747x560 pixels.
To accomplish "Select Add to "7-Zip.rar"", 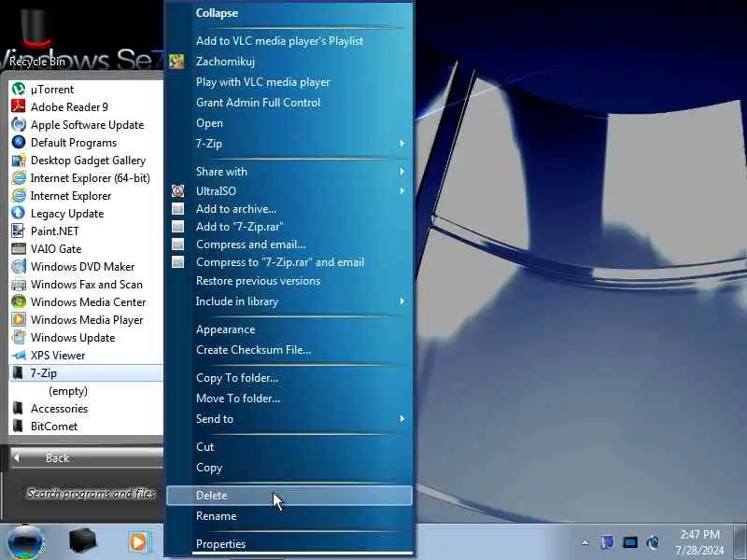I will 289,227.
